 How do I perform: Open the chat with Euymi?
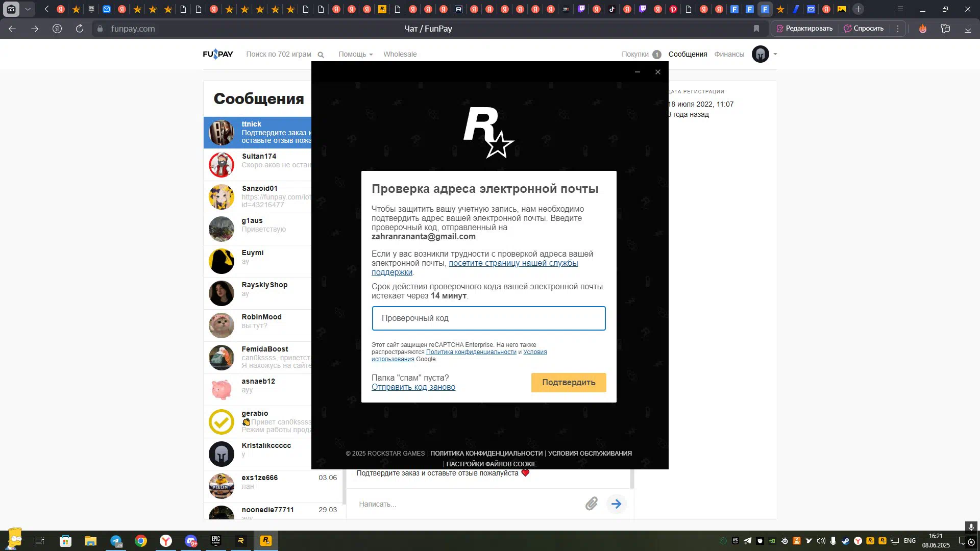click(x=258, y=261)
